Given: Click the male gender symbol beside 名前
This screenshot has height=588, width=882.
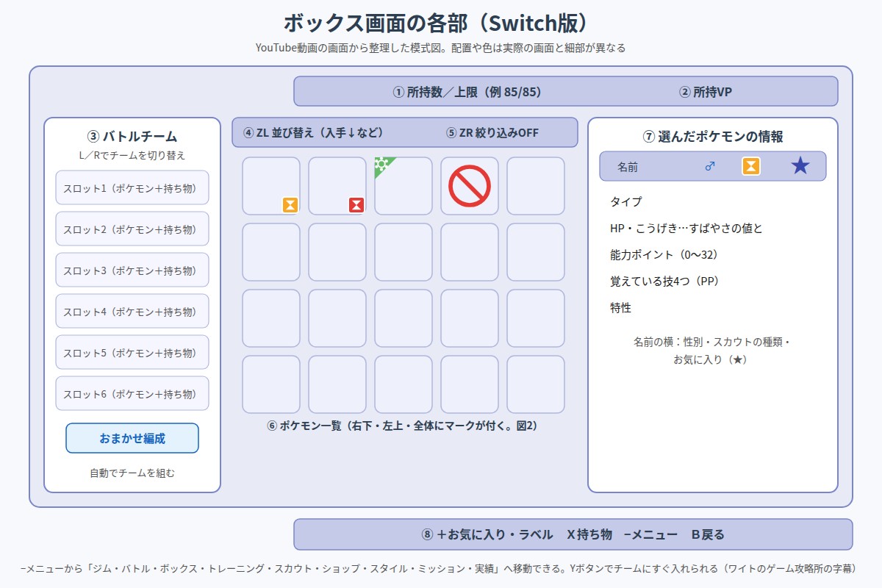Looking at the screenshot, I should pos(710,167).
